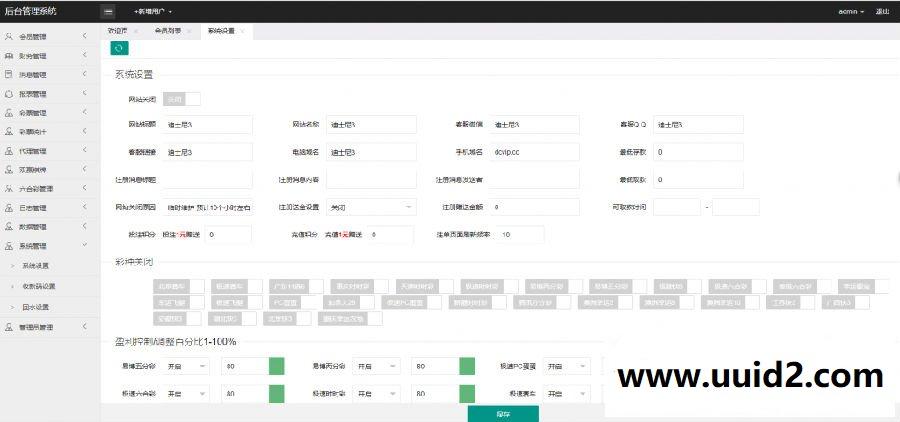Click the 报表管理 sidebar icon
The height and width of the screenshot is (422, 900).
[9, 94]
